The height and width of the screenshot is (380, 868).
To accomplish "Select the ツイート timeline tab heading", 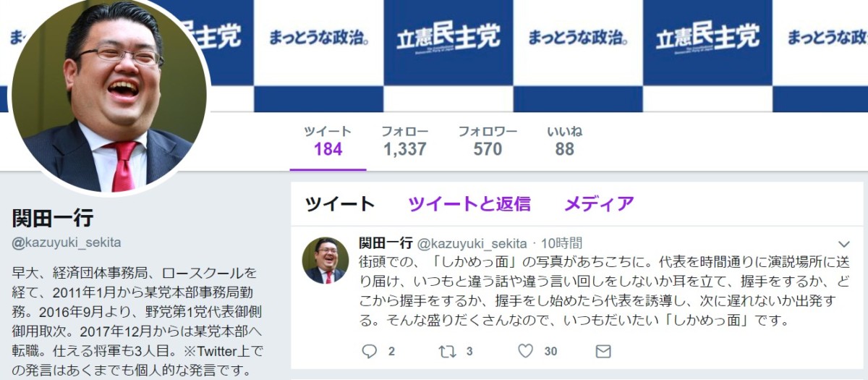I will 339,204.
